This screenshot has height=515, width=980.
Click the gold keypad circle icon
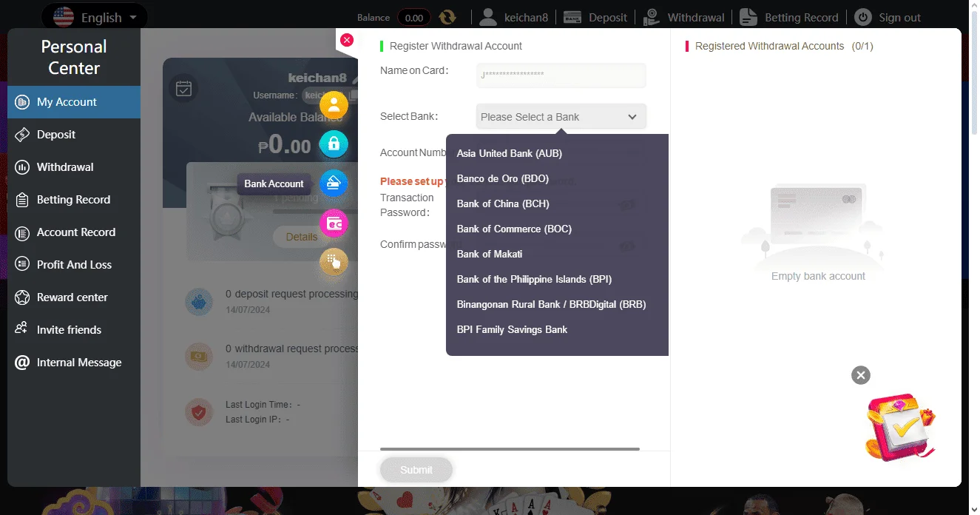tap(334, 261)
